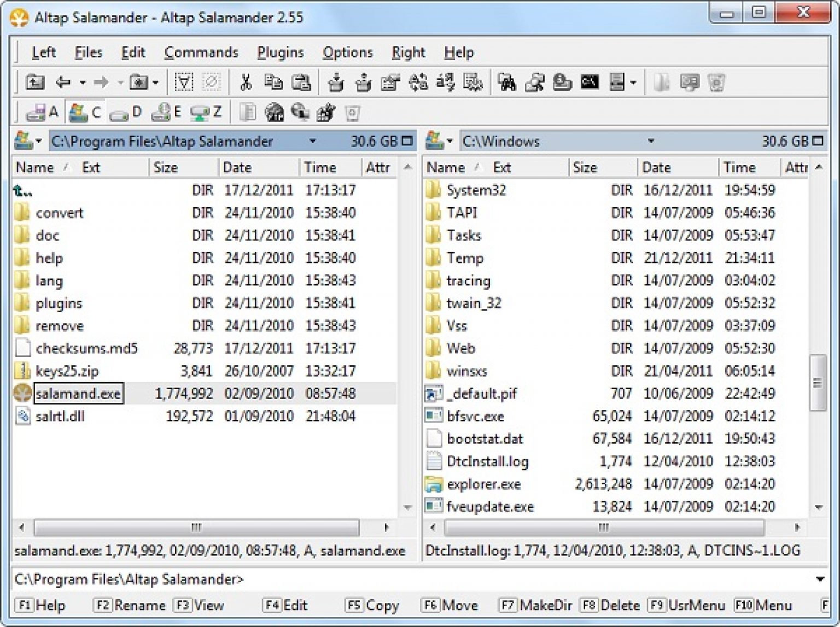Open the parent directory icon
The width and height of the screenshot is (840, 627).
pos(35,83)
